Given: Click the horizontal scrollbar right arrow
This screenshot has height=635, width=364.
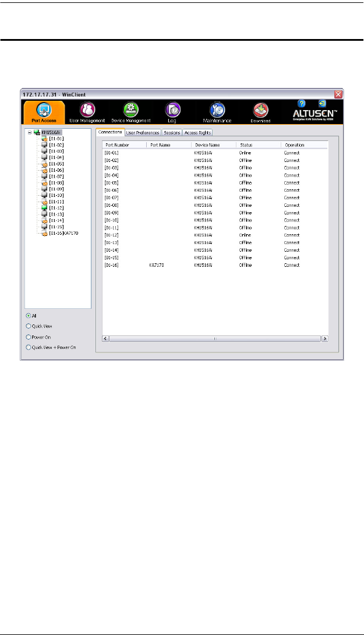Looking at the screenshot, I should tap(325, 338).
